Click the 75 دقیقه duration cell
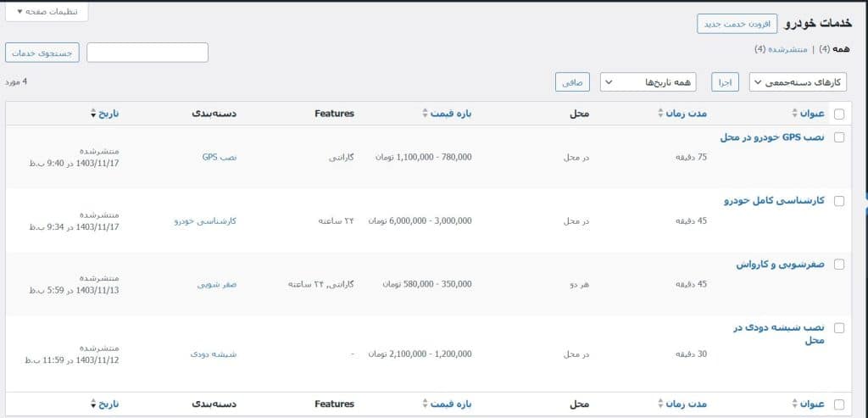The width and height of the screenshot is (868, 418). (692, 157)
